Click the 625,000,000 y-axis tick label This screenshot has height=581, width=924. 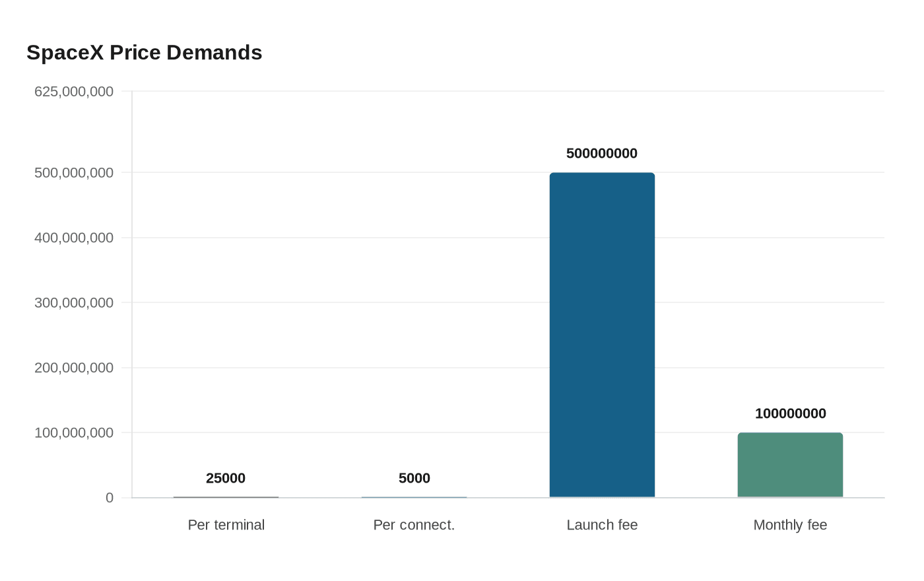point(74,91)
